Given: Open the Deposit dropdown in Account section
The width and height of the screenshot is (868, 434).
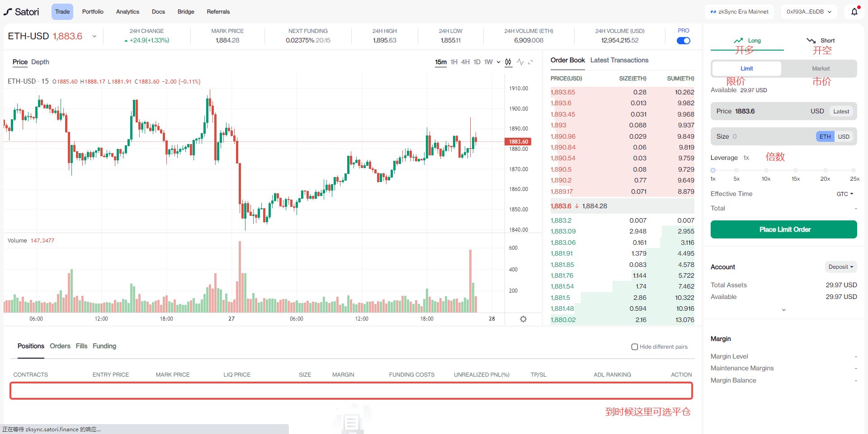Looking at the screenshot, I should (840, 267).
